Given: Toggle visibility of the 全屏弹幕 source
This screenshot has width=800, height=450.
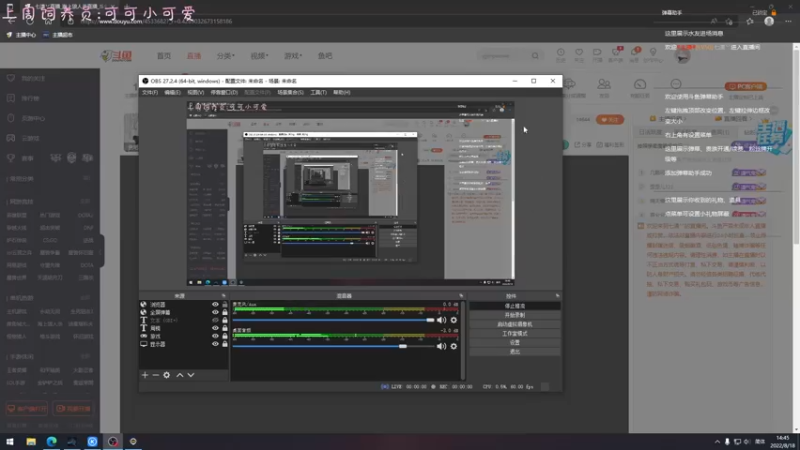Looking at the screenshot, I should click(215, 312).
